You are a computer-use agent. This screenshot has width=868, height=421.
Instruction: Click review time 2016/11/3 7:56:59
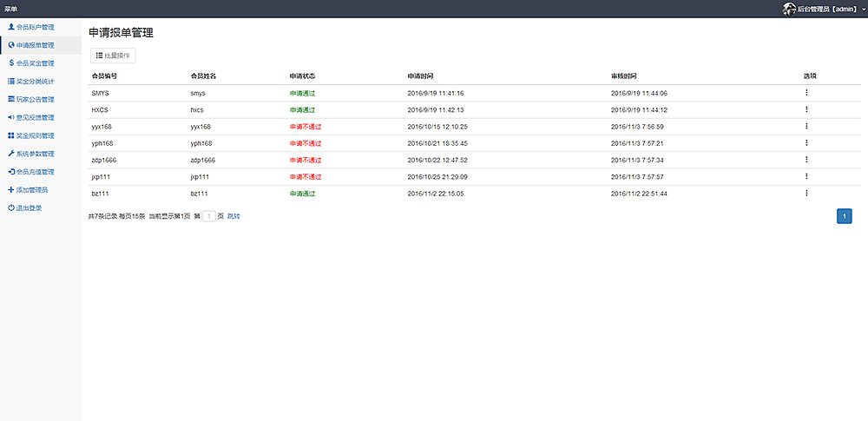click(637, 127)
